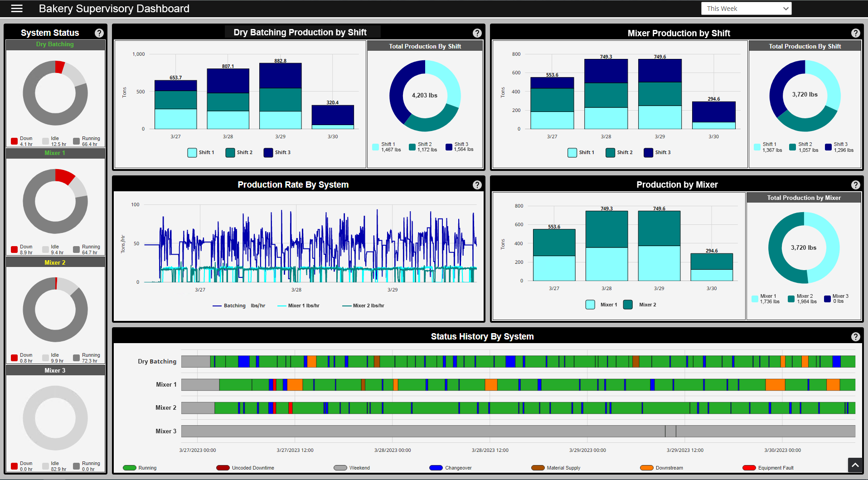868x480 pixels.
Task: Toggle Mixer 2 lbs/hr line legend
Action: pyautogui.click(x=363, y=305)
